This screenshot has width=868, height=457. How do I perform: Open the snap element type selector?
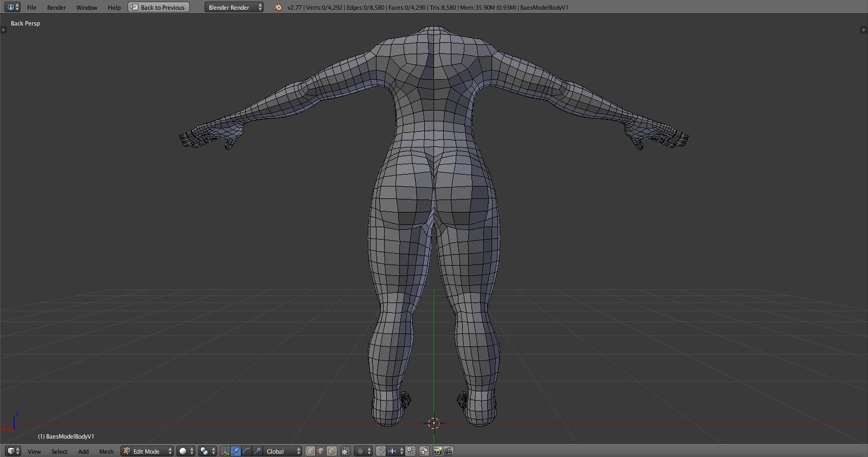click(x=395, y=451)
